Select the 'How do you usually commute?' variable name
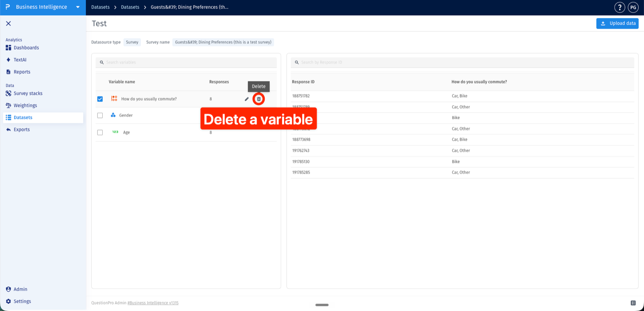 click(149, 99)
